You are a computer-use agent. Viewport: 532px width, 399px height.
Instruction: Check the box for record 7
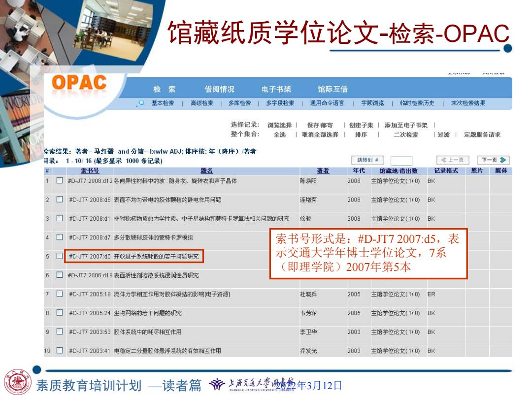60,294
